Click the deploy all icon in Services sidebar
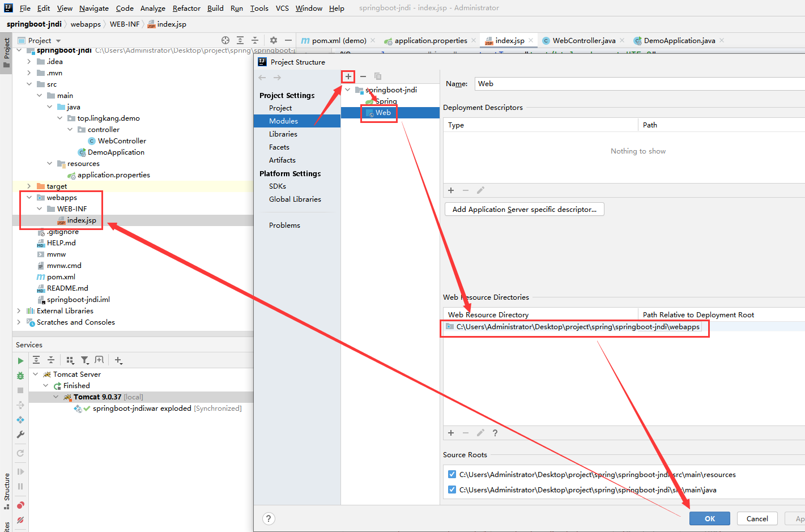805x532 pixels. click(x=20, y=420)
